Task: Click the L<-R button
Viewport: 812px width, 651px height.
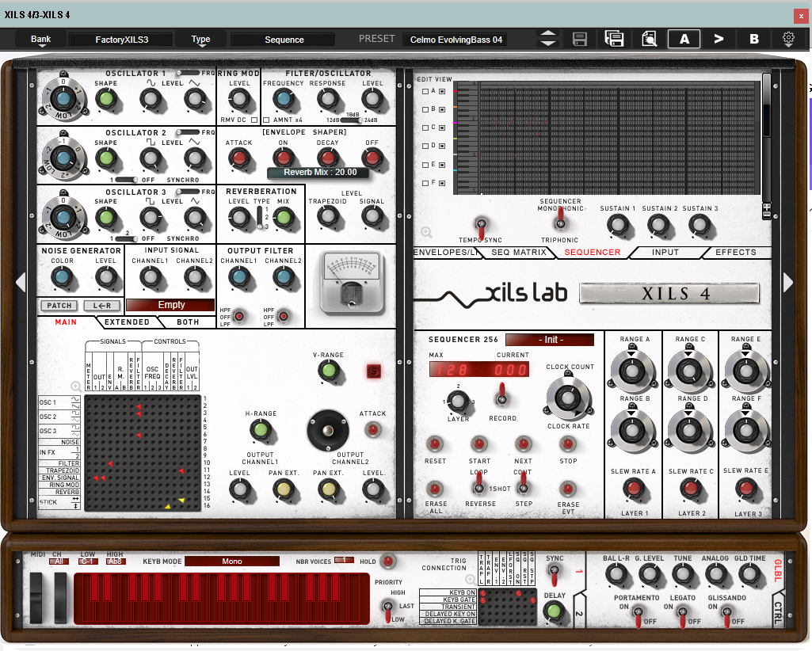Action: [x=102, y=306]
